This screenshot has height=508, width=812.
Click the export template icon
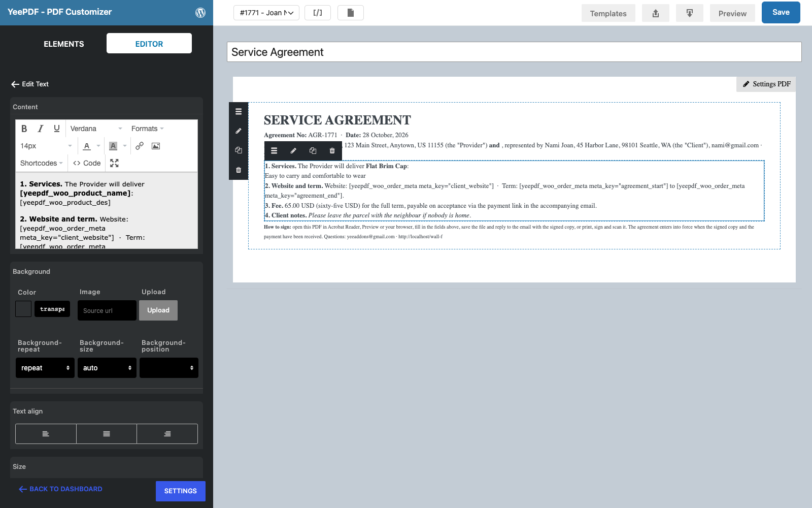pos(656,13)
